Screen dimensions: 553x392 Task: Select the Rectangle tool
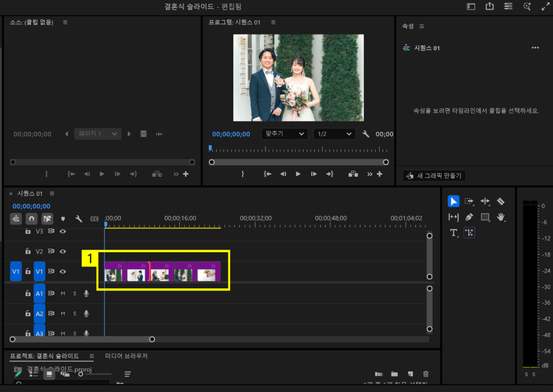pos(485,217)
